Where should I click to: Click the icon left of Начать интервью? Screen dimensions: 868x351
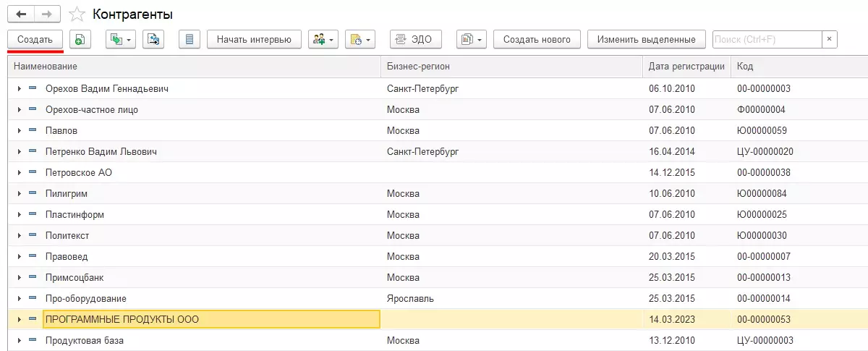189,40
